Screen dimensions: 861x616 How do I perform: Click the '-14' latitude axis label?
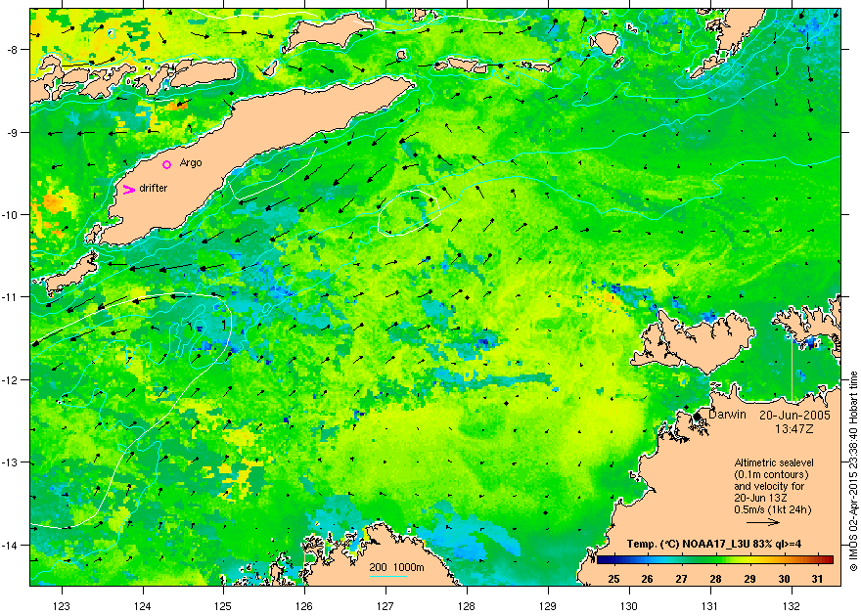[x=10, y=545]
